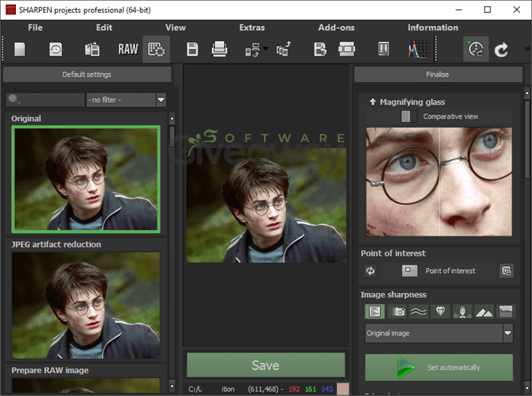This screenshot has width=532, height=396.
Task: Expand the toolbar overflow chevron
Action: (x=527, y=49)
